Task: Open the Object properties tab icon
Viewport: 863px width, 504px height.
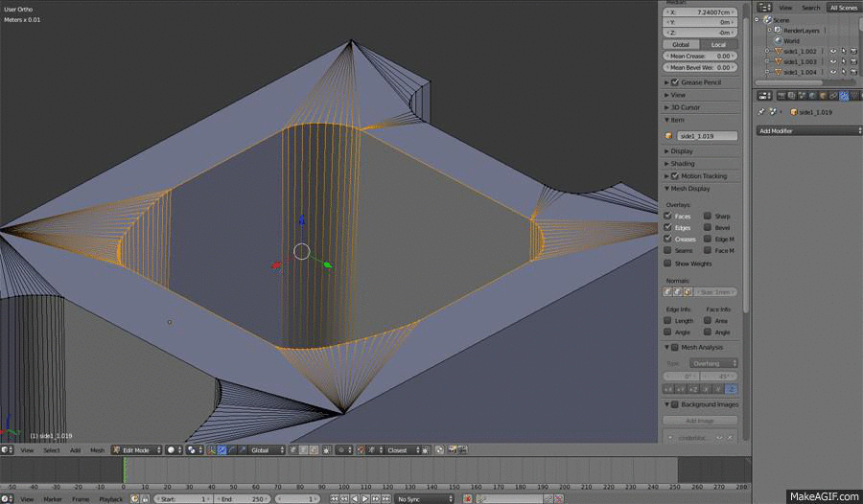Action: pyautogui.click(x=824, y=96)
